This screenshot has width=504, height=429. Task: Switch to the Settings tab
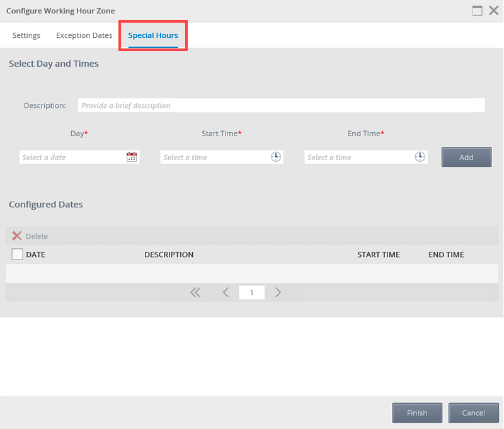(x=26, y=35)
